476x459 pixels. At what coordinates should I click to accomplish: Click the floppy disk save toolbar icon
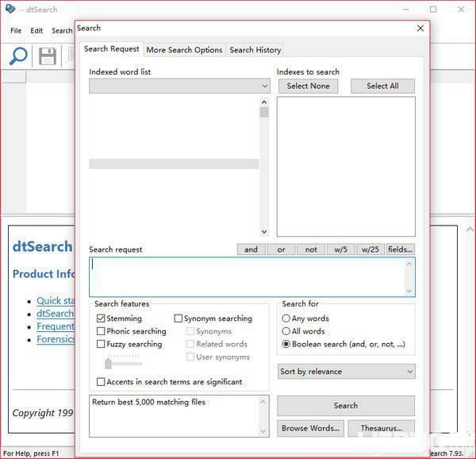tap(48, 56)
